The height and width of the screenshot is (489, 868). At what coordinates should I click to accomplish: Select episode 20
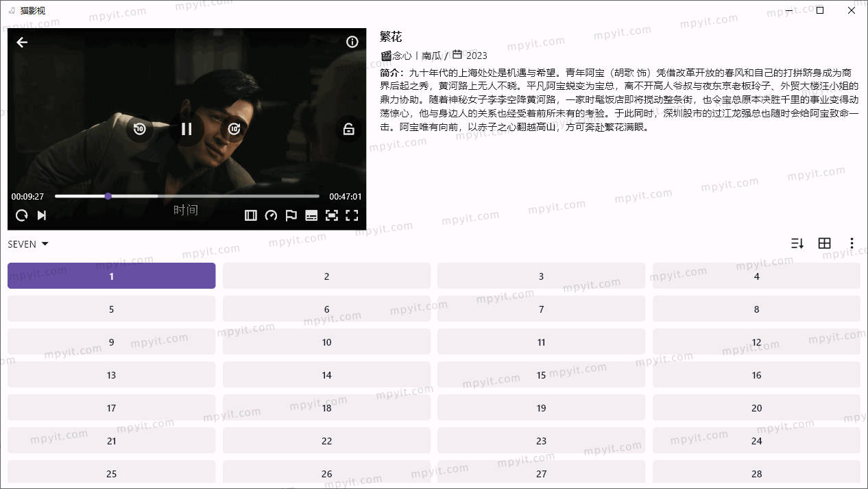pos(756,407)
